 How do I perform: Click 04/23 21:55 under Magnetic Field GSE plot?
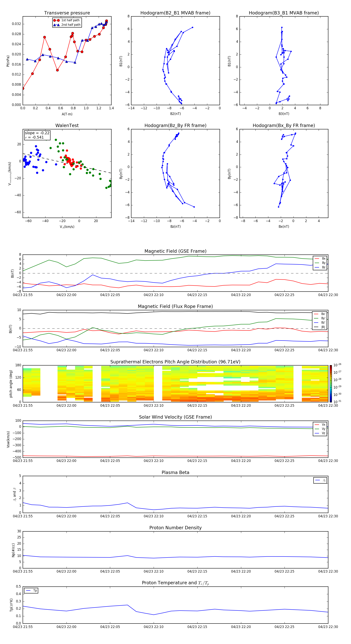[23, 295]
